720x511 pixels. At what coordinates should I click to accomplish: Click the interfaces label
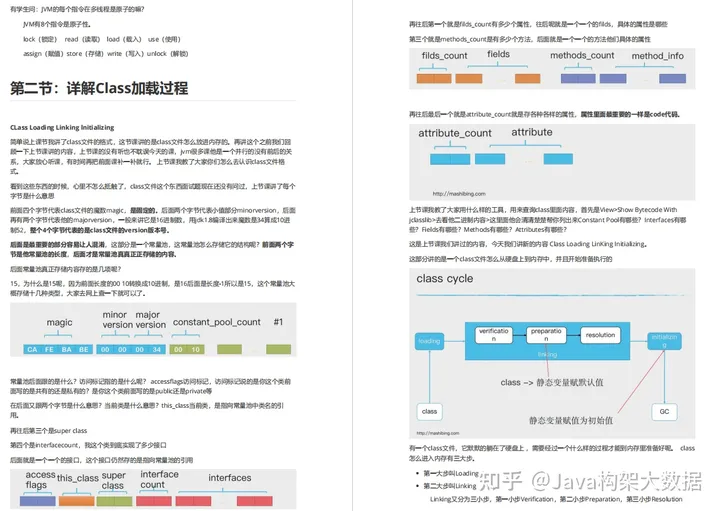(x=230, y=477)
